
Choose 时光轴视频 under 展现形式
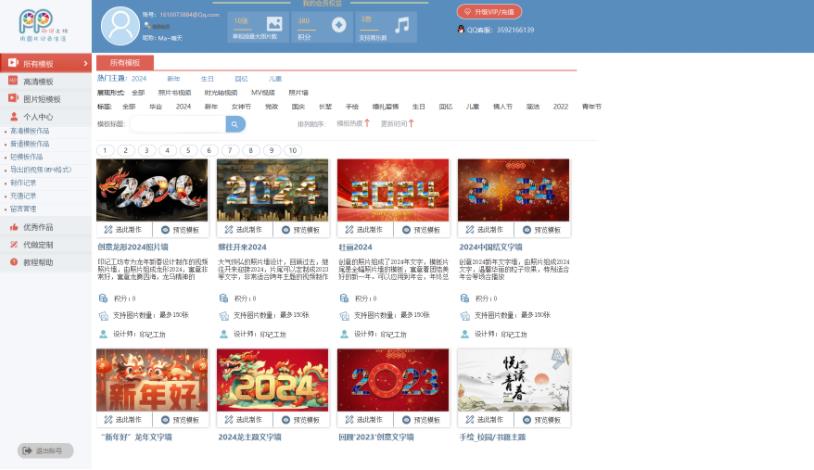tap(221, 92)
